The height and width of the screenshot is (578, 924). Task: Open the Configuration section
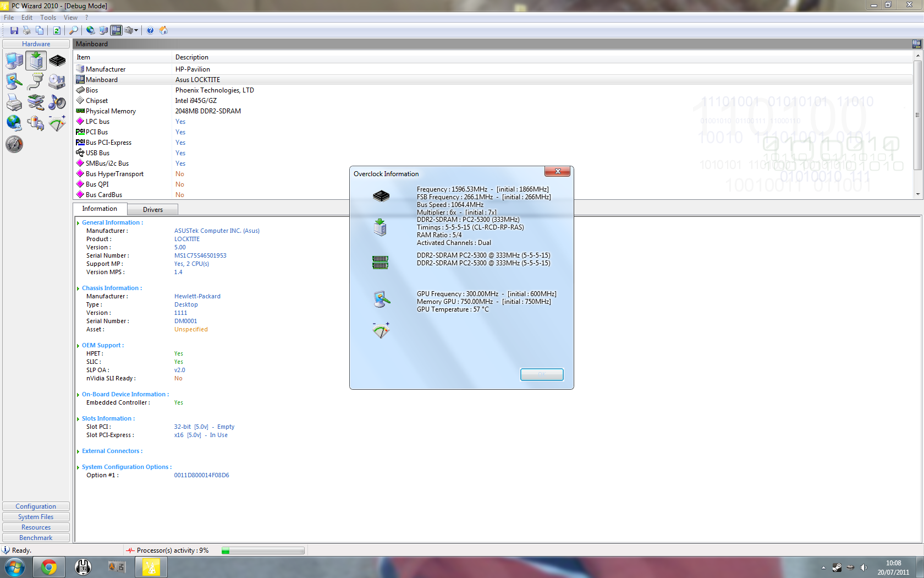[x=36, y=506]
